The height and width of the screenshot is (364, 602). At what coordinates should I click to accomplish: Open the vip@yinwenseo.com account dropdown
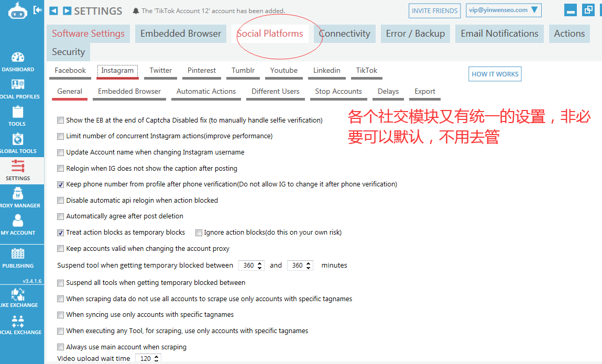(504, 9)
